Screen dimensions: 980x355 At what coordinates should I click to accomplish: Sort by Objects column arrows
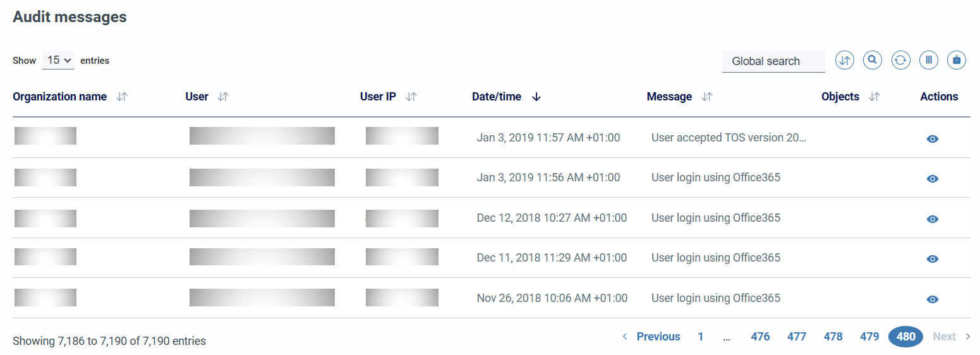tap(874, 97)
